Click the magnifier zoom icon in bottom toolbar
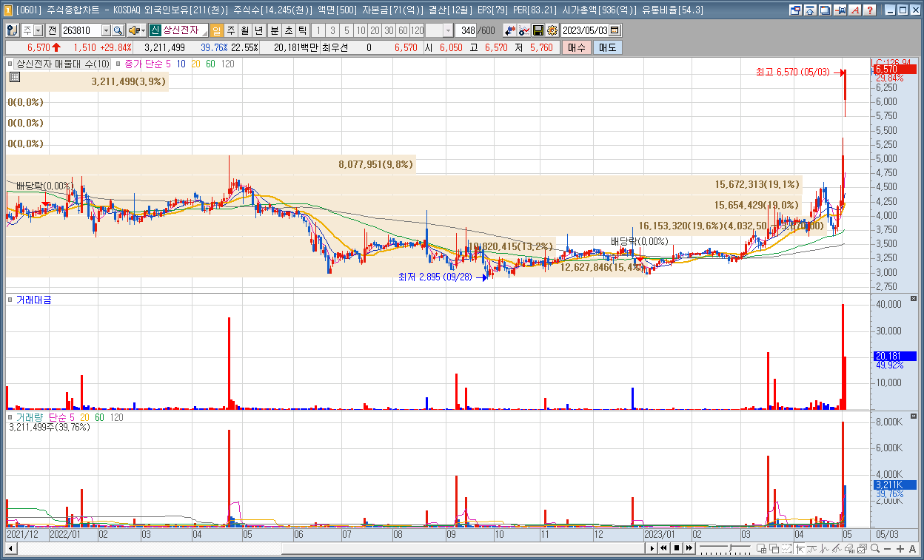The width and height of the screenshot is (924, 560). pyautogui.click(x=875, y=548)
